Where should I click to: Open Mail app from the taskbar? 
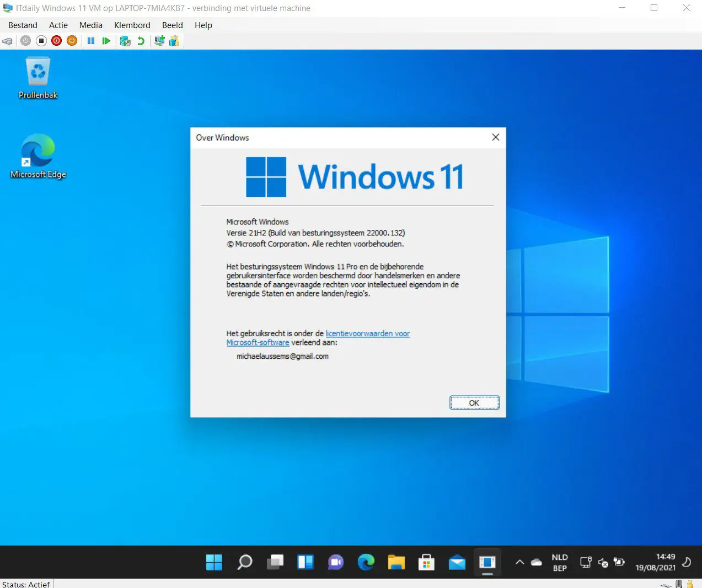tap(457, 562)
